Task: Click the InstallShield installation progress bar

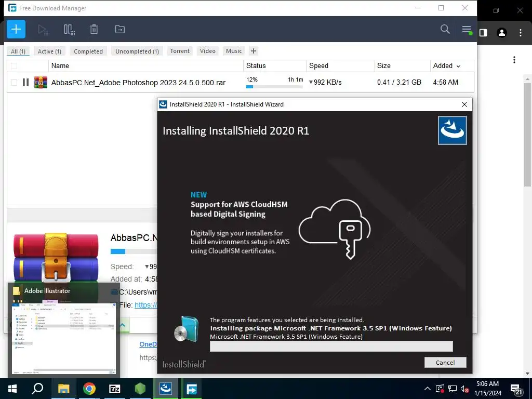Action: [331, 347]
